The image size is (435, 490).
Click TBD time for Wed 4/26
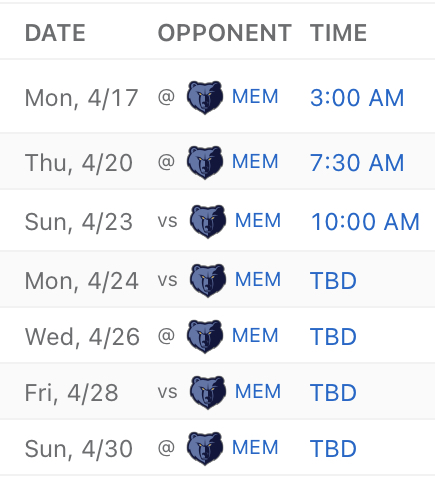(x=333, y=337)
